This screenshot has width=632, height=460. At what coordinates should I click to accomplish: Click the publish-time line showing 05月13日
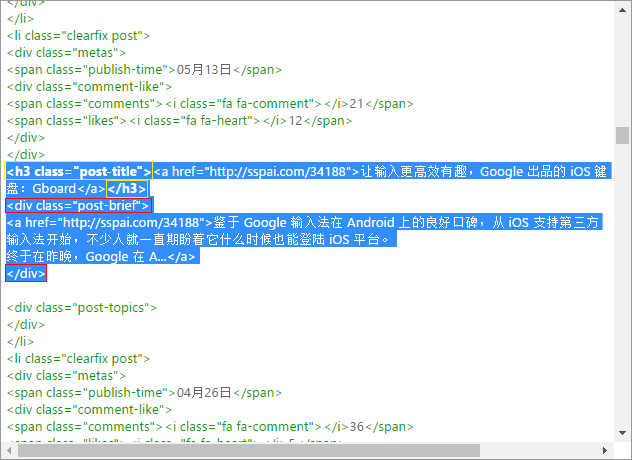coord(144,70)
